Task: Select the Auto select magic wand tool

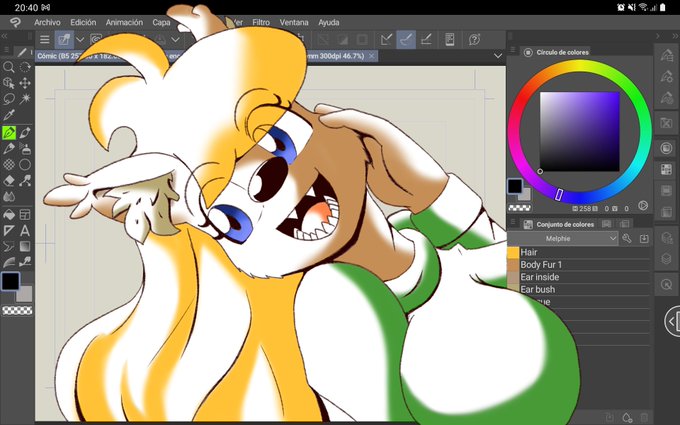Action: [x=25, y=99]
